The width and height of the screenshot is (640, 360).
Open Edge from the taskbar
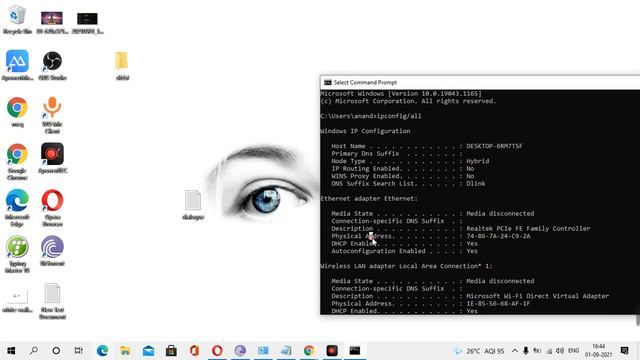click(102, 351)
